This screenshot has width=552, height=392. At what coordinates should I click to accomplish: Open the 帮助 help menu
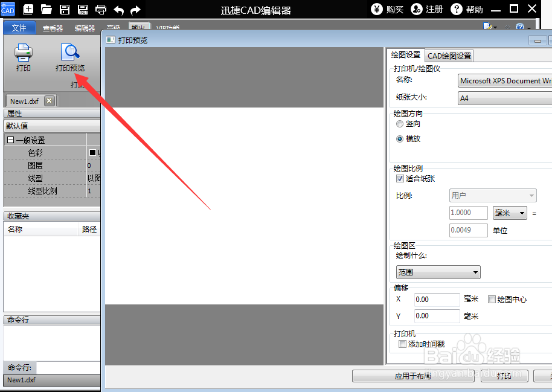(x=467, y=9)
